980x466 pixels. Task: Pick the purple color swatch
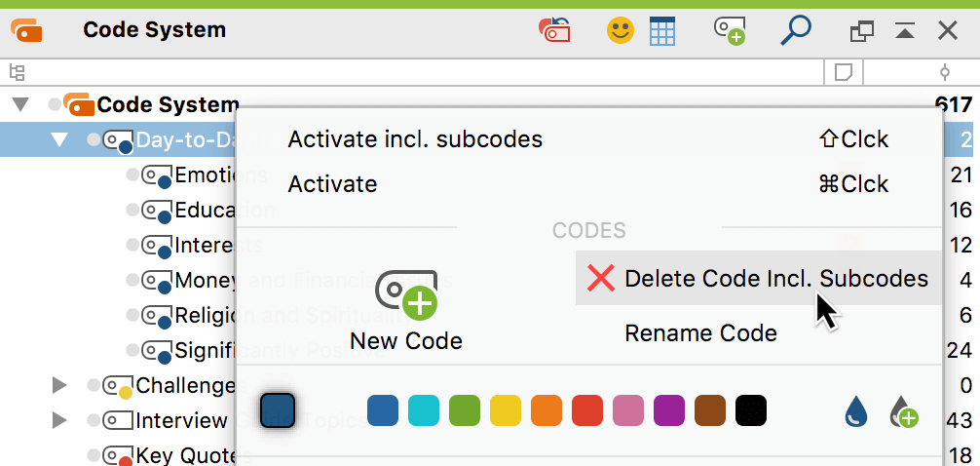coord(668,411)
